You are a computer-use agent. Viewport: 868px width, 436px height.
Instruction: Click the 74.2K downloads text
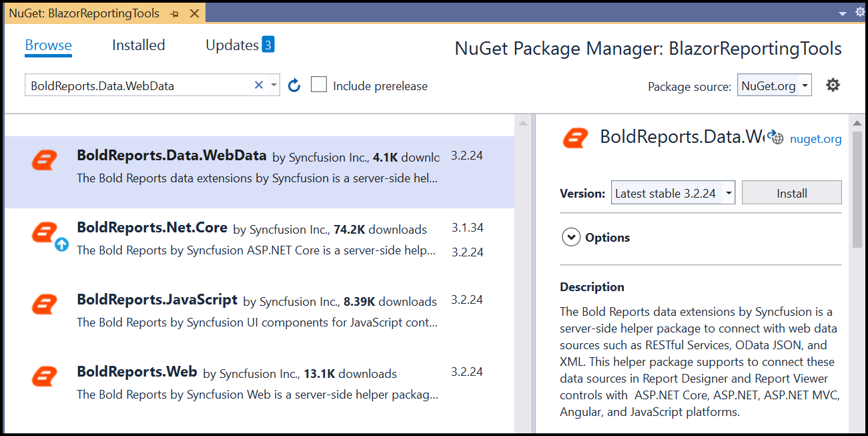(380, 230)
